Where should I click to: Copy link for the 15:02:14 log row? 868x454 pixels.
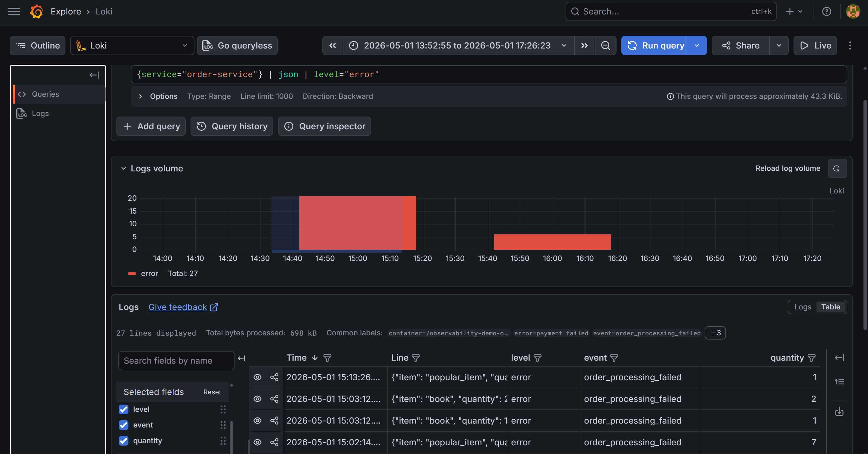(x=274, y=442)
